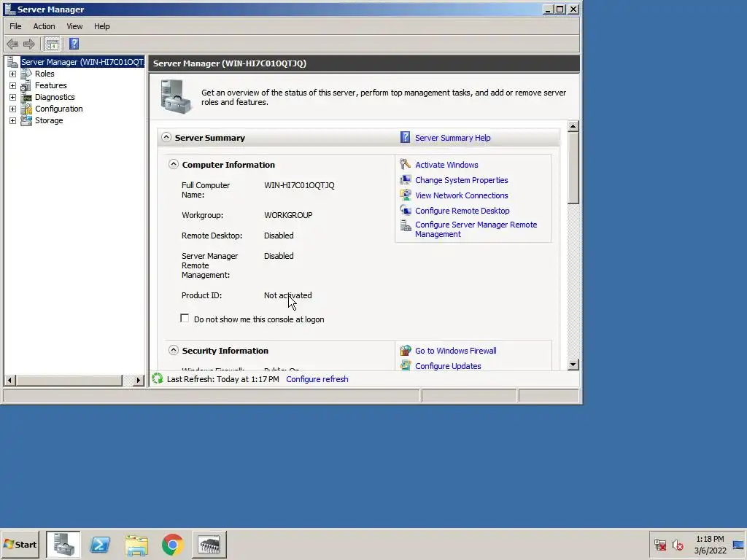Open the File menu
Image resolution: width=747 pixels, height=560 pixels.
(x=15, y=26)
